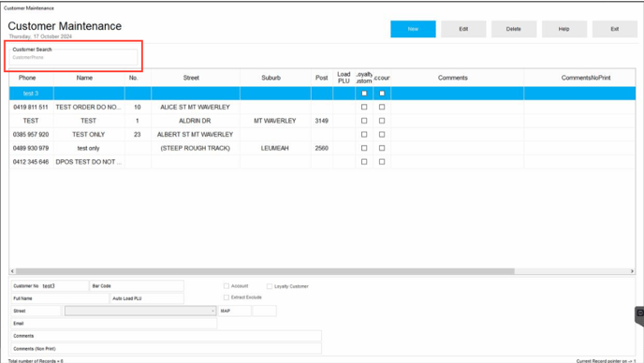Toggle Account checkbox in 0419 811 511 row
Screen dimensions: 644x363
point(382,108)
